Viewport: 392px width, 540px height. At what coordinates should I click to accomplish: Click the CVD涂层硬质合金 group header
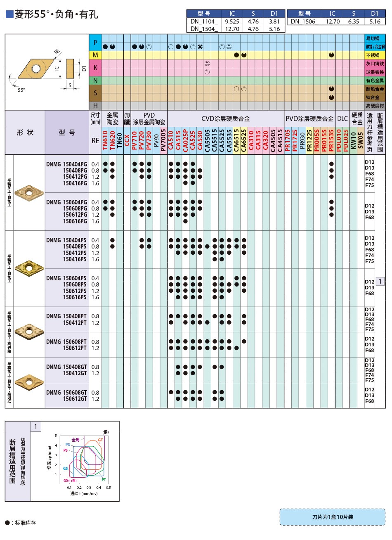point(225,118)
